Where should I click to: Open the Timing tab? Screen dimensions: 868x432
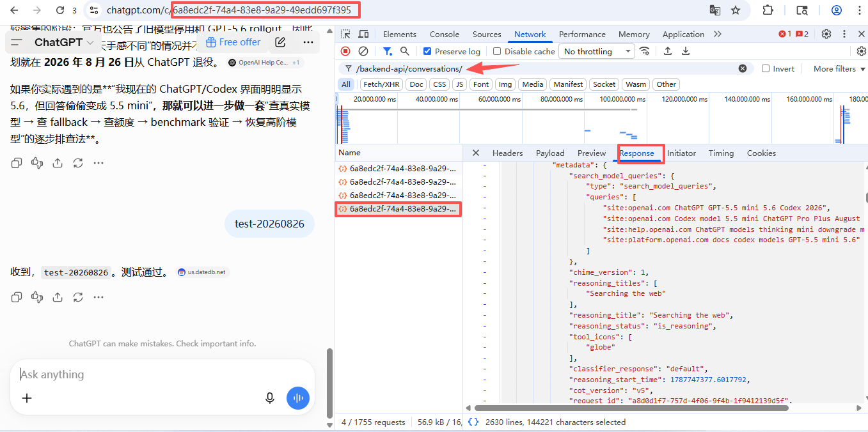point(721,153)
